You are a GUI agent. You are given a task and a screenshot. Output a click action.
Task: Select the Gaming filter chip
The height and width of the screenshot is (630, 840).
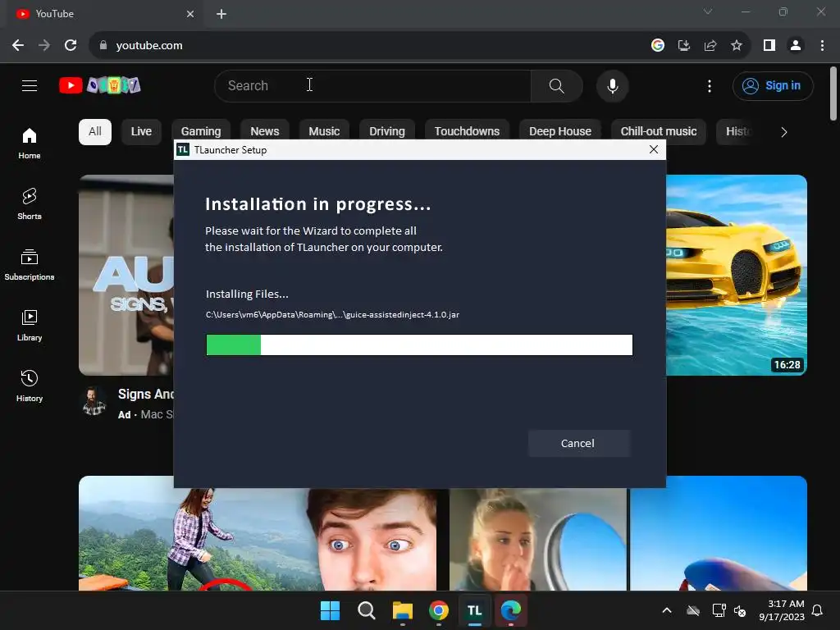(x=201, y=130)
